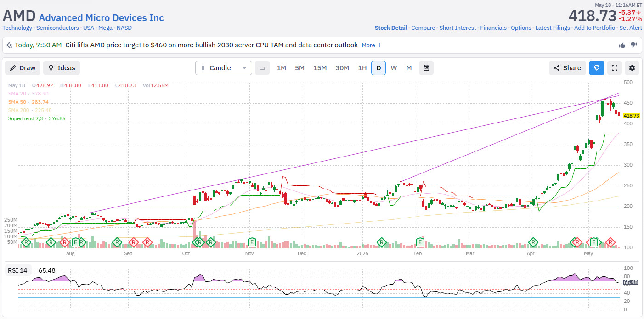Click the rightmost red R marker in May
The width and height of the screenshot is (644, 319).
click(610, 242)
